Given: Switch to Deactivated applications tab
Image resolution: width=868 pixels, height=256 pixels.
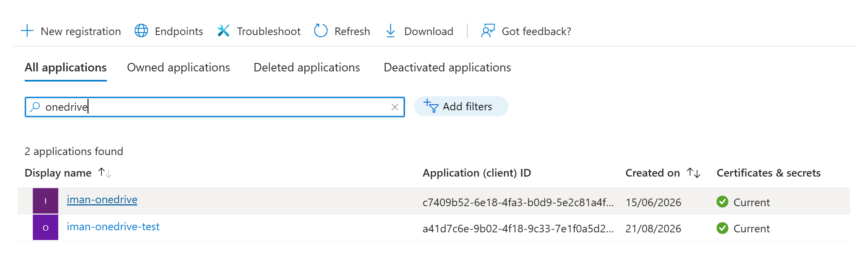Looking at the screenshot, I should 447,68.
